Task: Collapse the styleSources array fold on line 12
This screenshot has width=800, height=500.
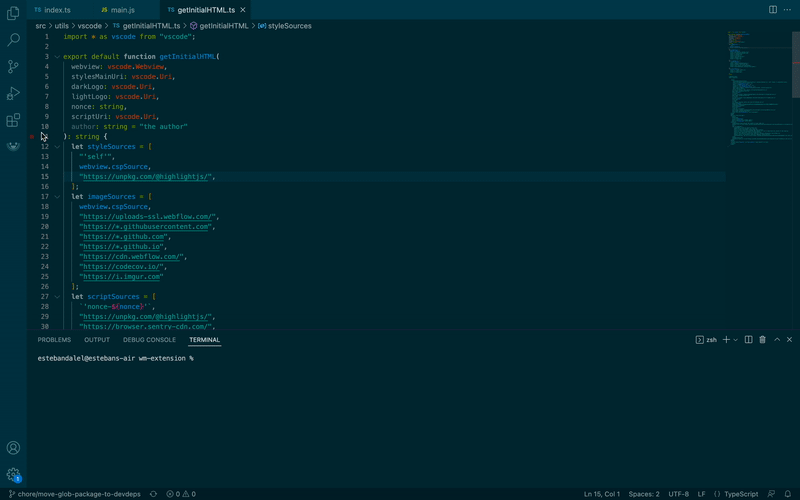Action: coord(57,147)
